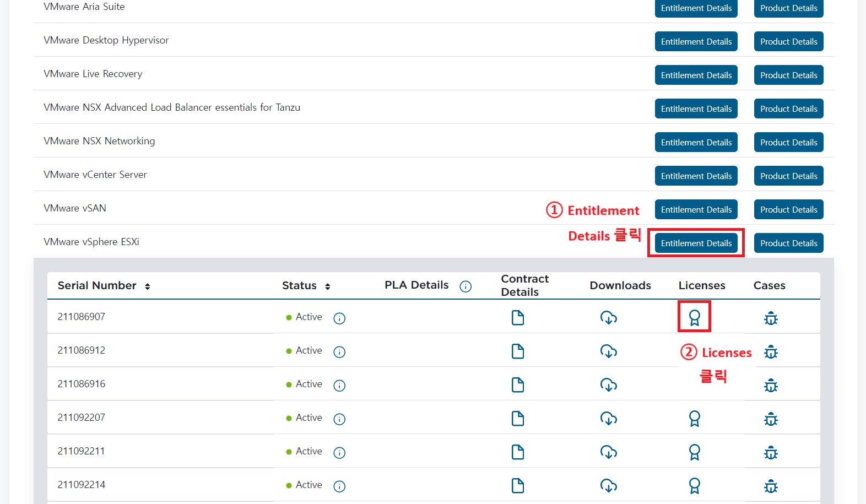
Task: Open Downloads icon for serial 211086912
Action: tap(608, 351)
